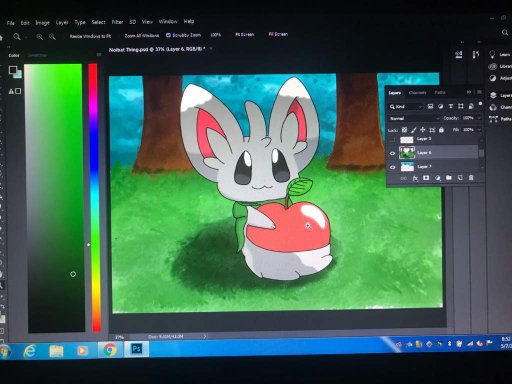Switch to the Channels tab

tap(417, 93)
